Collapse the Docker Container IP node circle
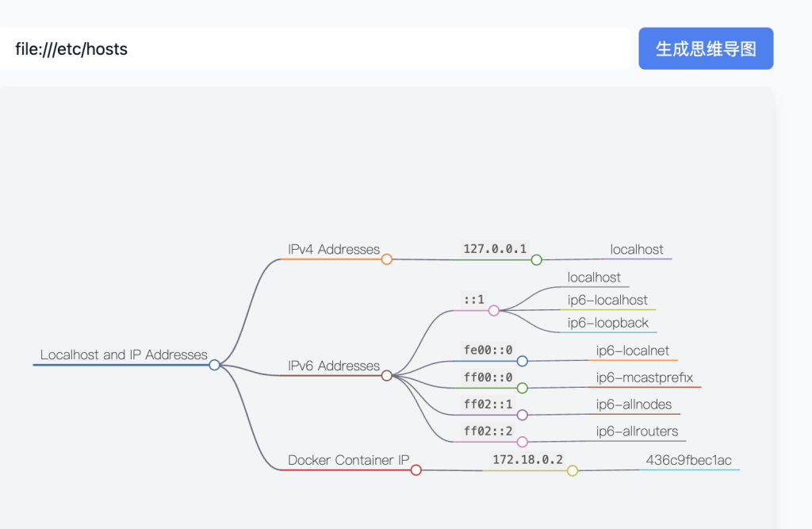The height and width of the screenshot is (529, 812). pyautogui.click(x=416, y=470)
